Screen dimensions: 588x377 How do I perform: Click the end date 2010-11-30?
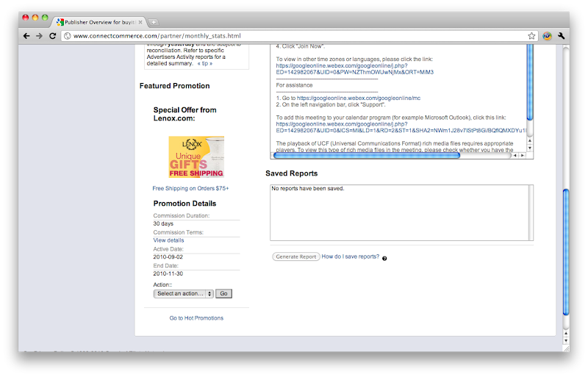[x=168, y=273]
